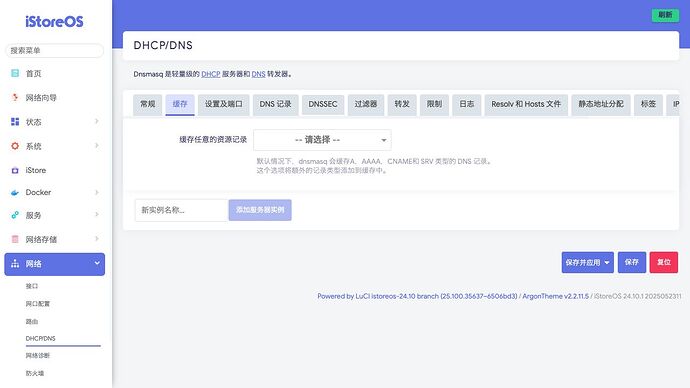Open the 标签 tab
The image size is (690, 388).
click(648, 104)
